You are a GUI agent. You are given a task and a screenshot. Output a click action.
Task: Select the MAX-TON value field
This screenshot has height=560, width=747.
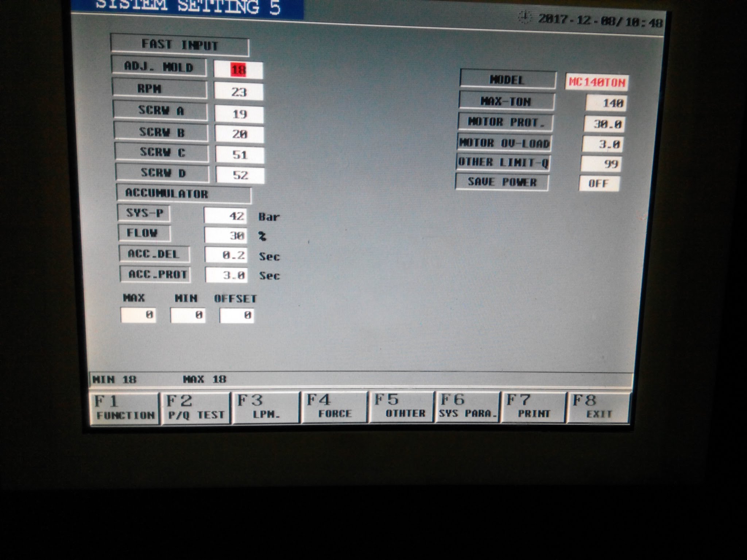tap(605, 103)
